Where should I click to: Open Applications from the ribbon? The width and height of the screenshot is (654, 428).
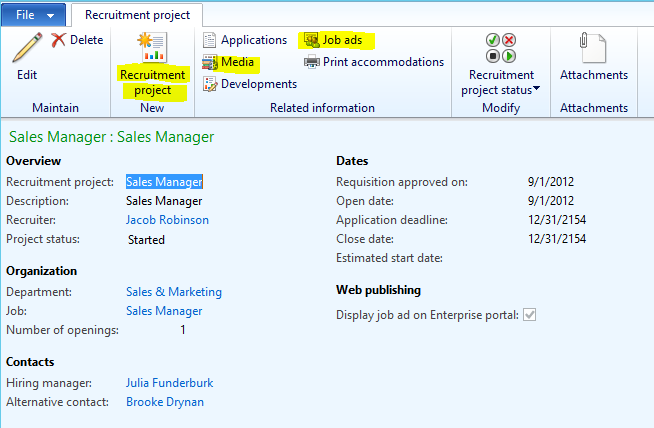244,40
